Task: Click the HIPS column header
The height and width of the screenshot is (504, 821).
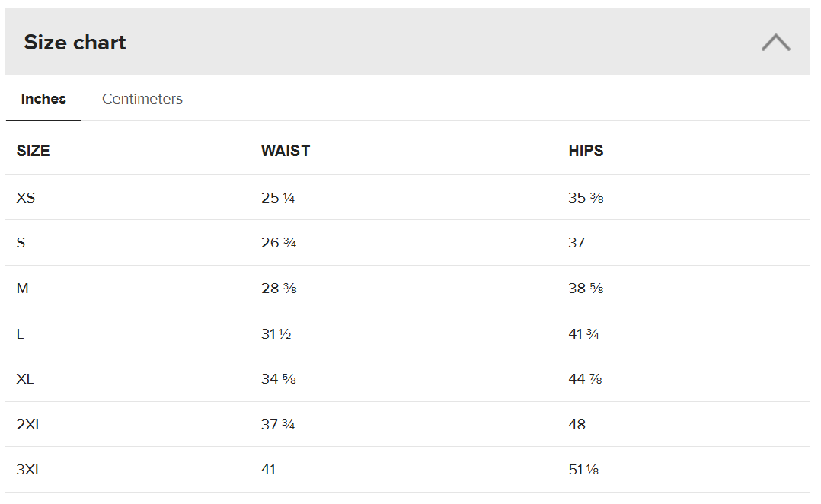Action: coord(586,151)
